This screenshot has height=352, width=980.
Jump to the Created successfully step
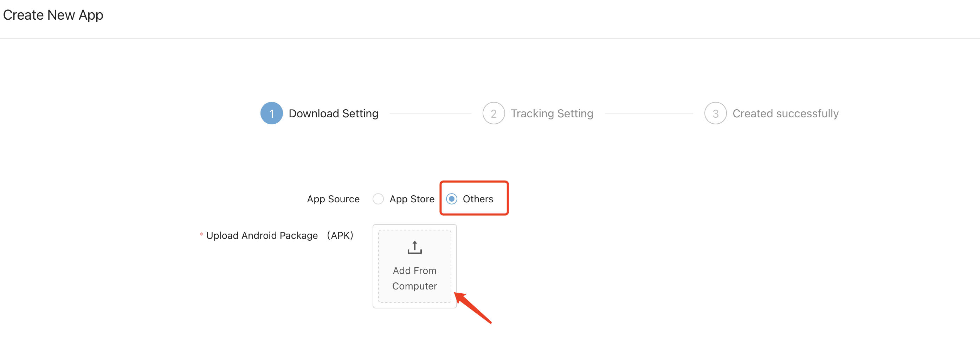785,113
